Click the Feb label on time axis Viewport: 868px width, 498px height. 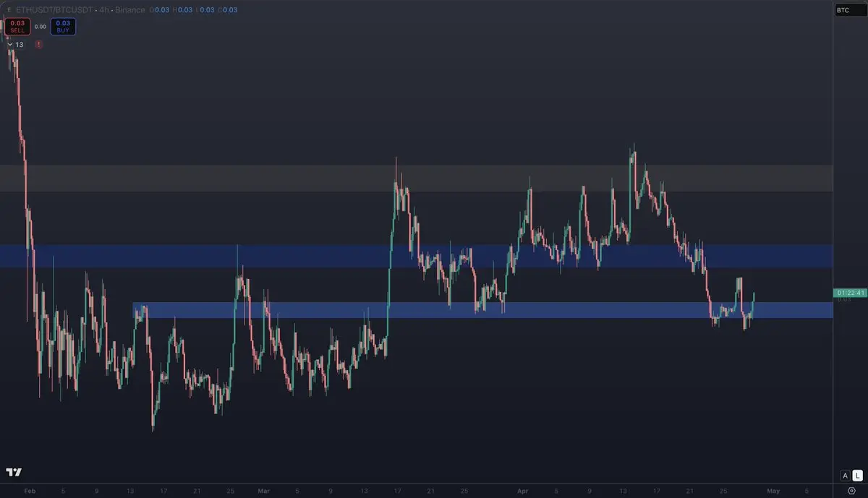pyautogui.click(x=29, y=491)
